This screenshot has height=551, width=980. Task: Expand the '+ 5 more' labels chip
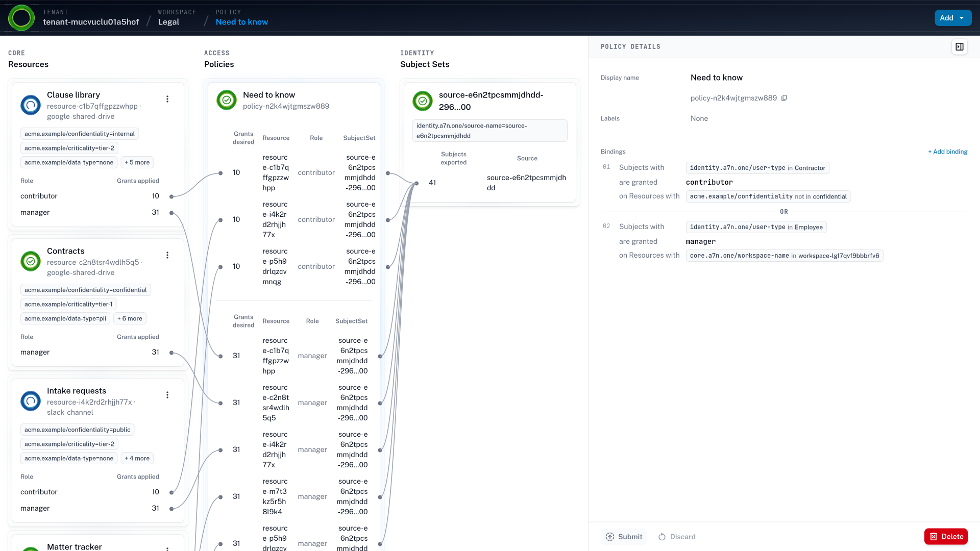click(137, 162)
